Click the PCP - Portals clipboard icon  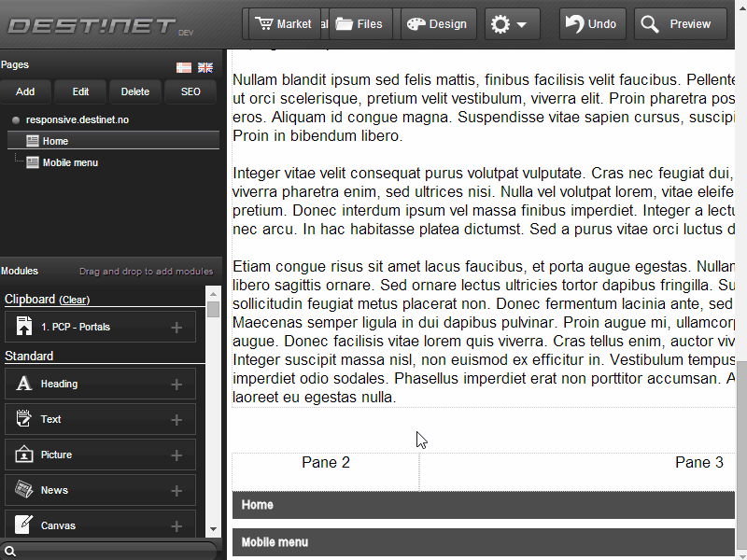click(x=24, y=327)
